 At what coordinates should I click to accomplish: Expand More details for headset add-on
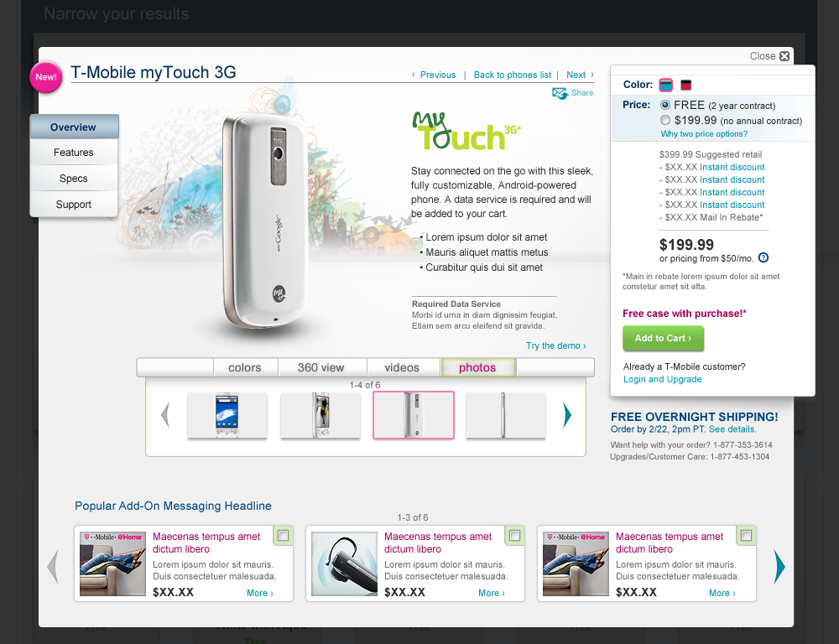point(491,593)
